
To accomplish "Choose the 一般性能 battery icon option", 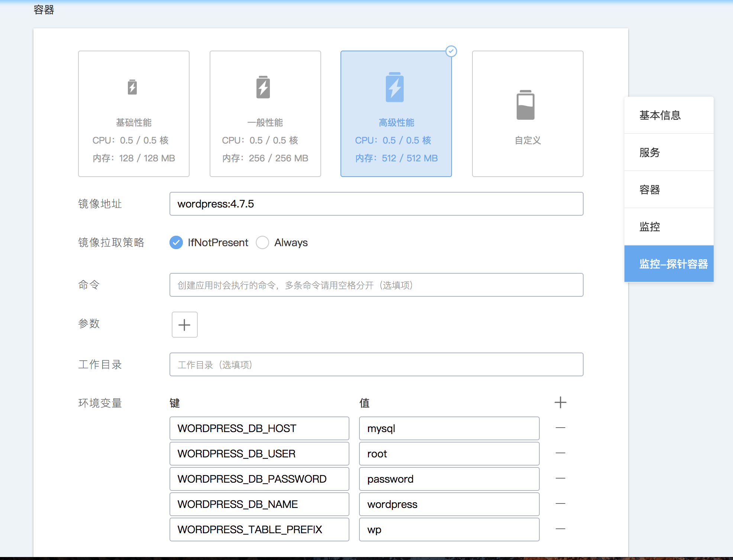I will pos(263,87).
